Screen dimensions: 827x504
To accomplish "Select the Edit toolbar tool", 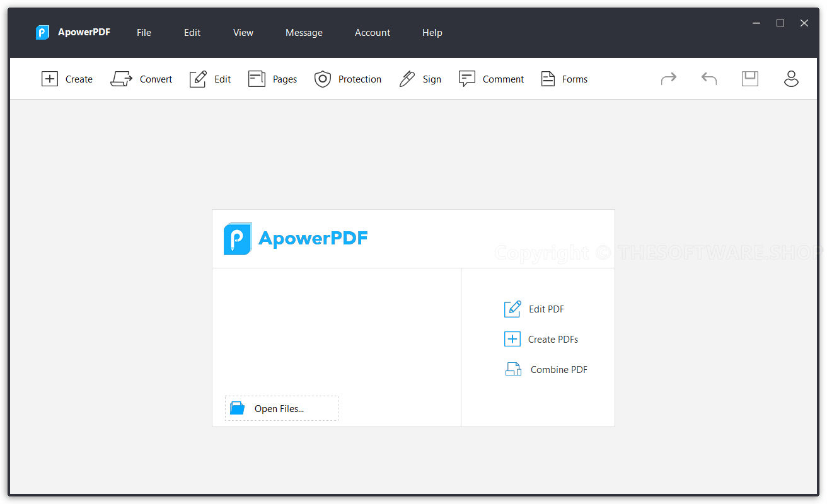I will [x=211, y=79].
